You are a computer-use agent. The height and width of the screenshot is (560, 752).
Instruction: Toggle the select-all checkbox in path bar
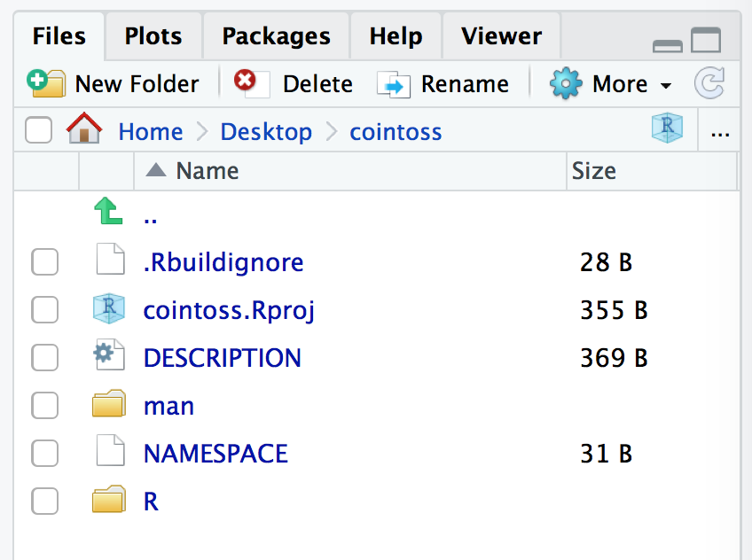tap(38, 131)
